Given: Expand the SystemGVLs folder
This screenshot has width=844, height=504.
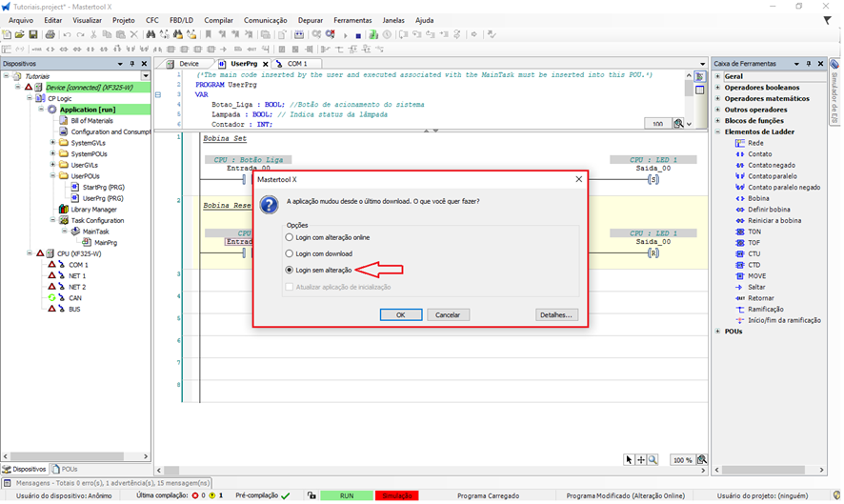Looking at the screenshot, I should click(52, 143).
